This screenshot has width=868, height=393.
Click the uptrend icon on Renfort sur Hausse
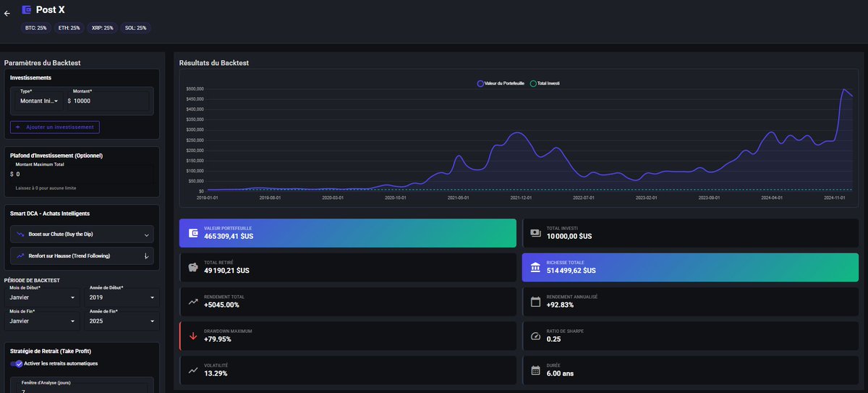(x=19, y=255)
